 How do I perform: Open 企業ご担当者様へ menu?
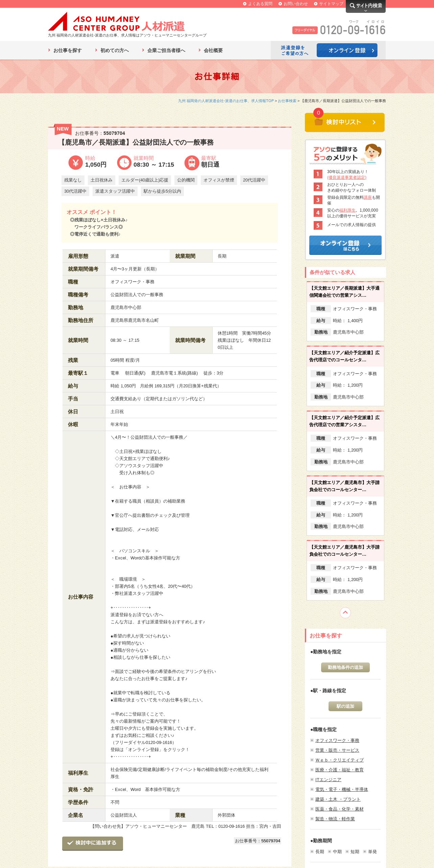[x=164, y=50]
